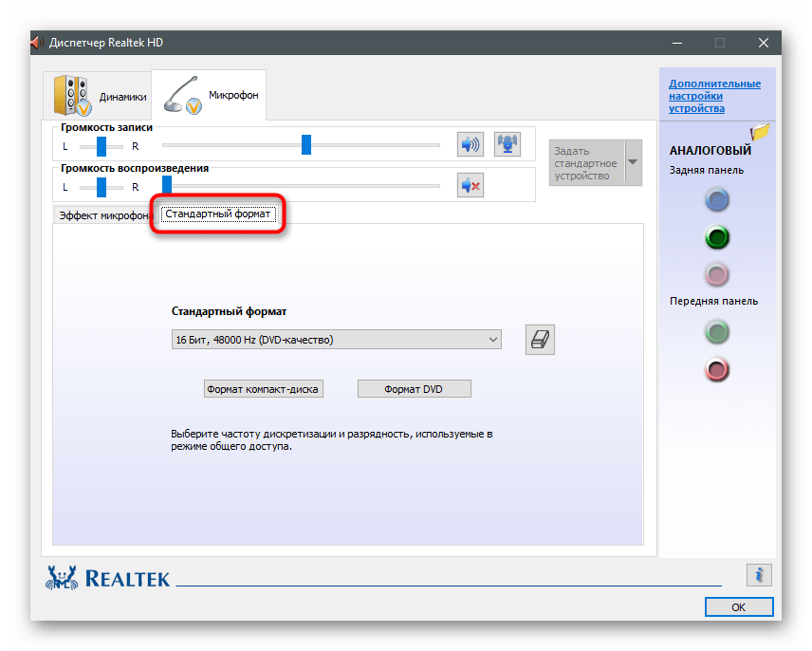
Task: Expand the Задать стандартное устройство arrow
Action: (x=633, y=162)
